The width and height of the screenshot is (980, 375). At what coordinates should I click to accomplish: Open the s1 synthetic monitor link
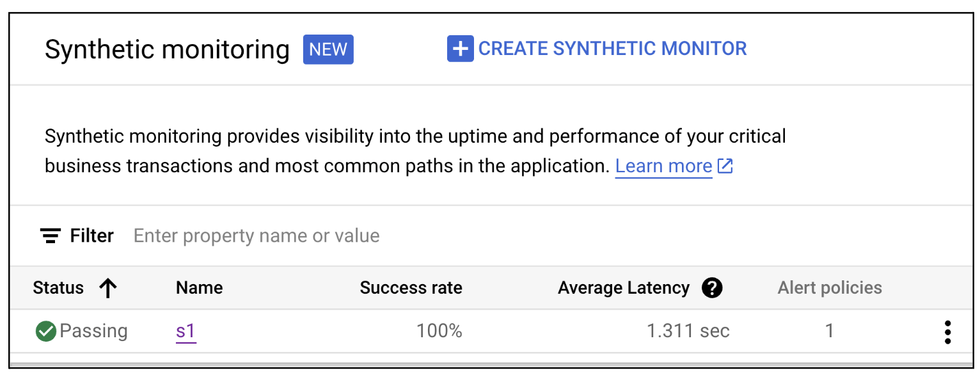point(186,331)
